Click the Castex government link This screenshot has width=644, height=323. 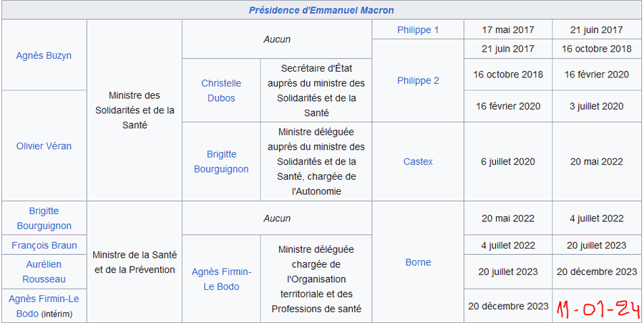pos(418,161)
